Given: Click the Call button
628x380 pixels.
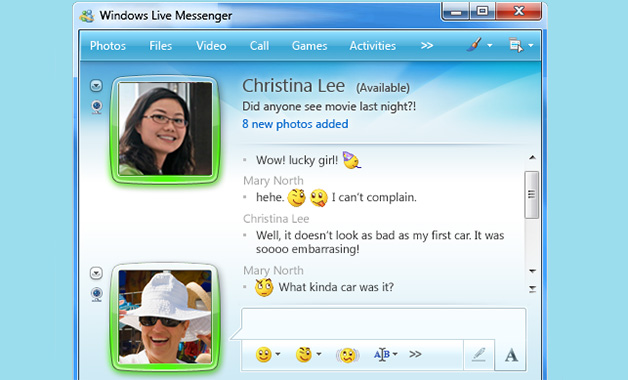Looking at the screenshot, I should click(259, 46).
